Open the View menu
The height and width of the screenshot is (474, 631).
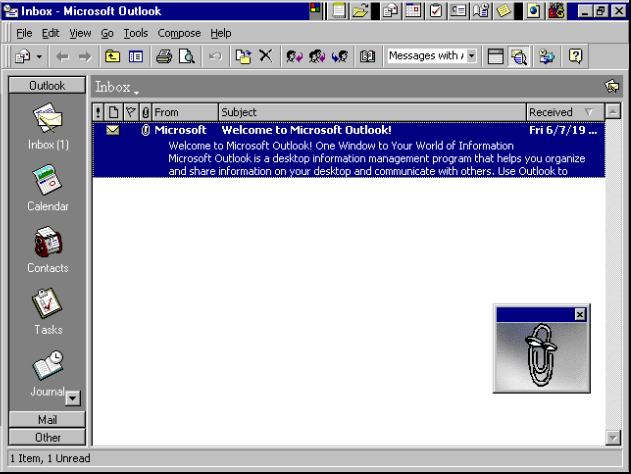[80, 33]
